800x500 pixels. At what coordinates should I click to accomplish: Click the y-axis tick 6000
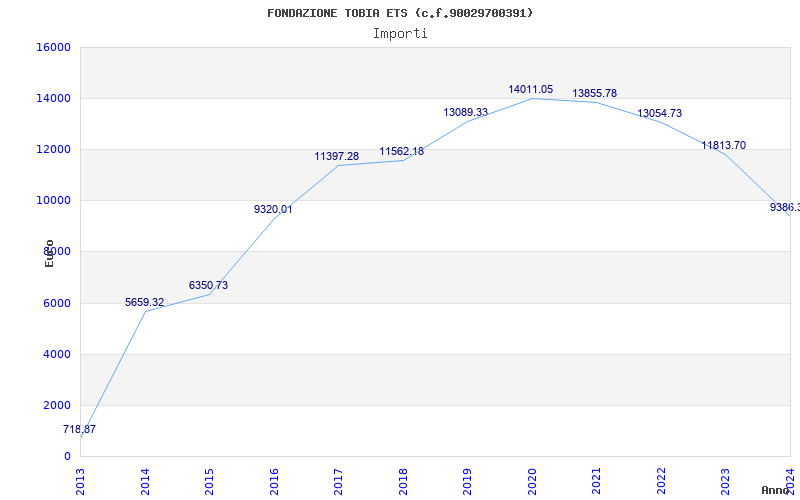(56, 304)
